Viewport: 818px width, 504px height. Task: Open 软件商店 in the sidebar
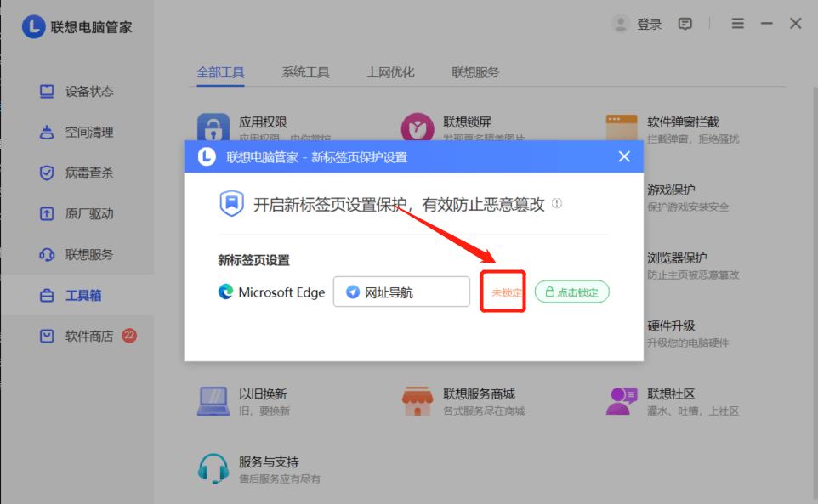[89, 337]
